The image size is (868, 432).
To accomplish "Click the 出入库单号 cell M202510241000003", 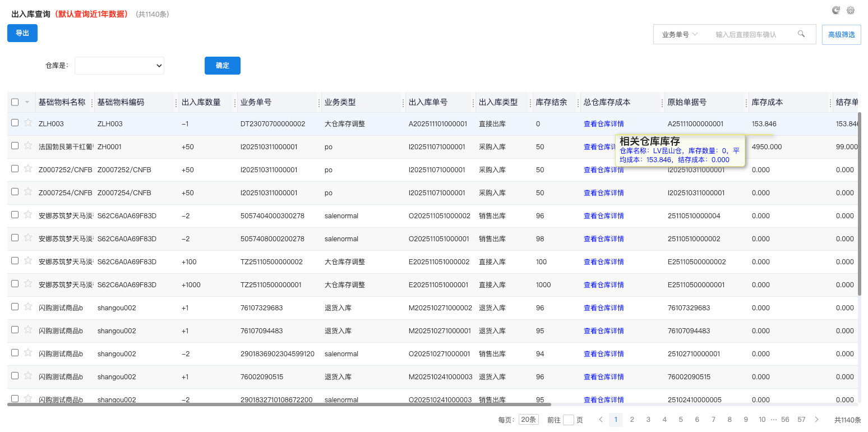I will (441, 377).
